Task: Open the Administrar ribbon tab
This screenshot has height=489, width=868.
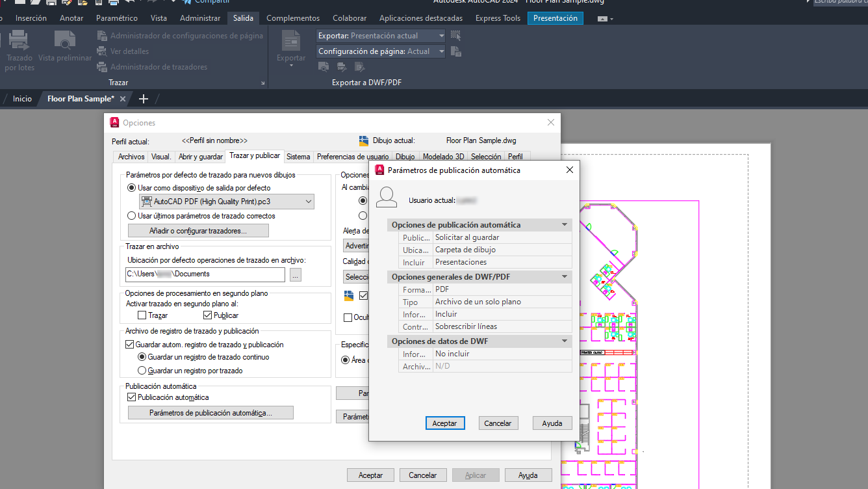Action: click(200, 18)
